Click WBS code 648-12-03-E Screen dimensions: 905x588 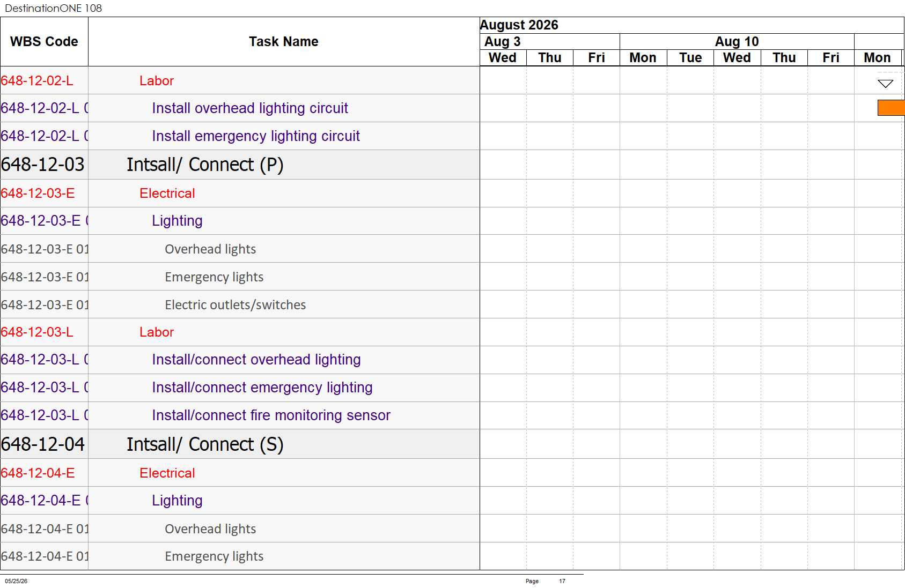pyautogui.click(x=38, y=193)
